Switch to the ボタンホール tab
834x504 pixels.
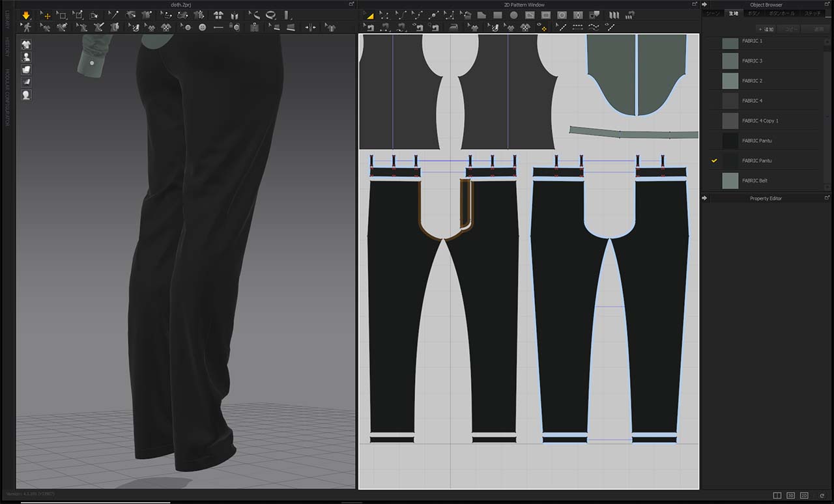click(782, 13)
